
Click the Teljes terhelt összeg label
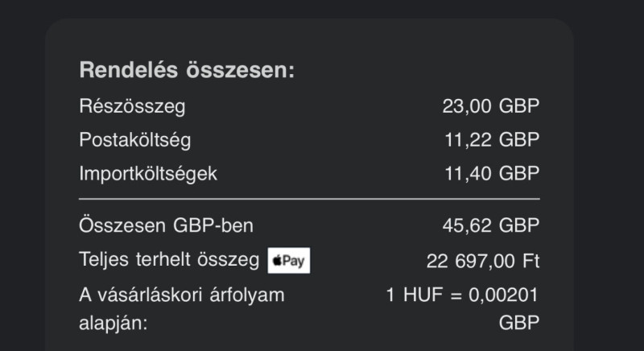click(169, 260)
